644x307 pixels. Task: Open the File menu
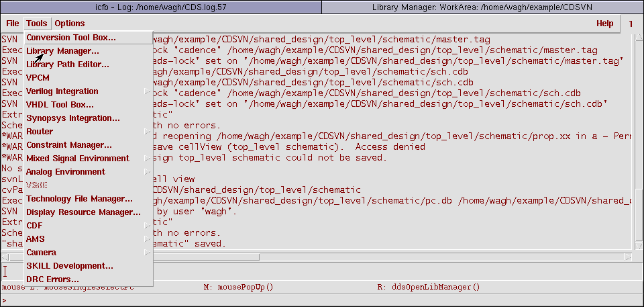click(x=13, y=24)
